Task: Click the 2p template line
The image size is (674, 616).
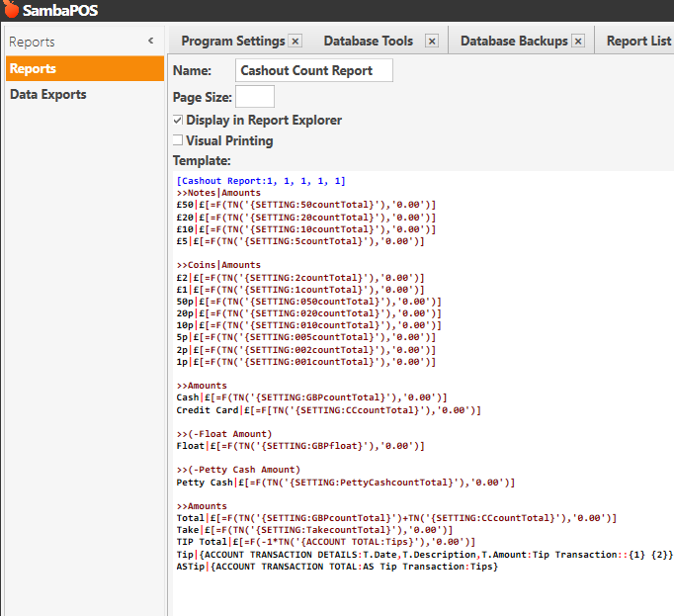Action: click(x=306, y=350)
